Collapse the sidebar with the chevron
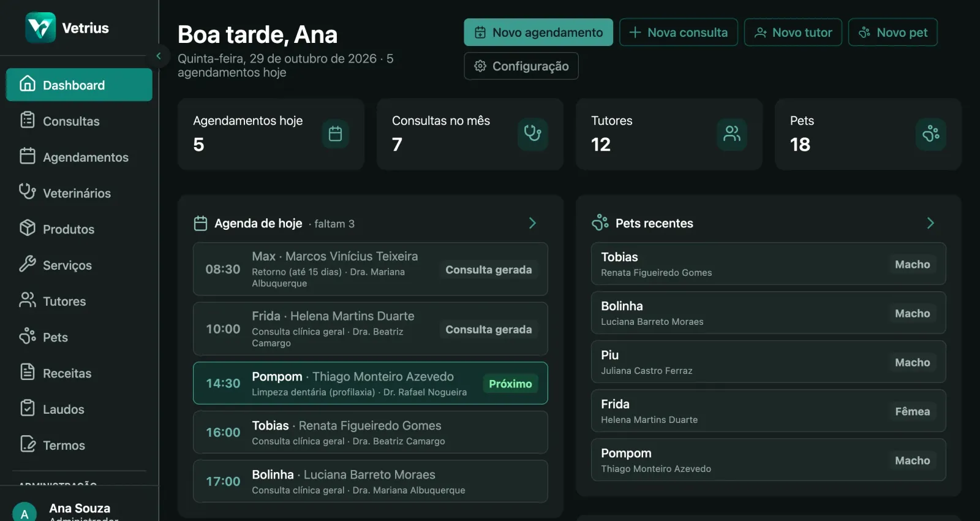Image resolution: width=980 pixels, height=521 pixels. pyautogui.click(x=159, y=56)
